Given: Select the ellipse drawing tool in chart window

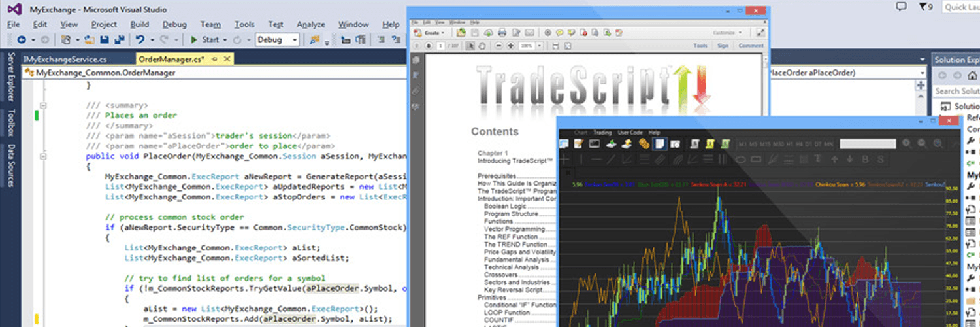Looking at the screenshot, I should tap(740, 159).
